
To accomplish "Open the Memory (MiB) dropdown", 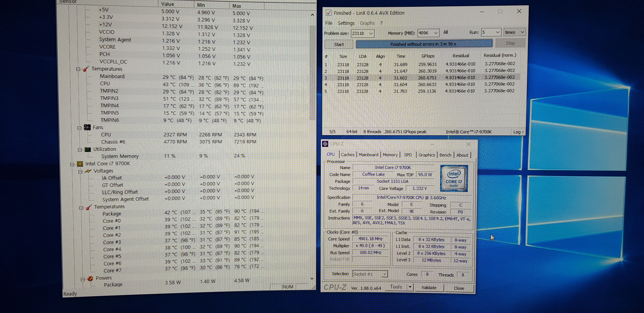I will pyautogui.click(x=436, y=33).
